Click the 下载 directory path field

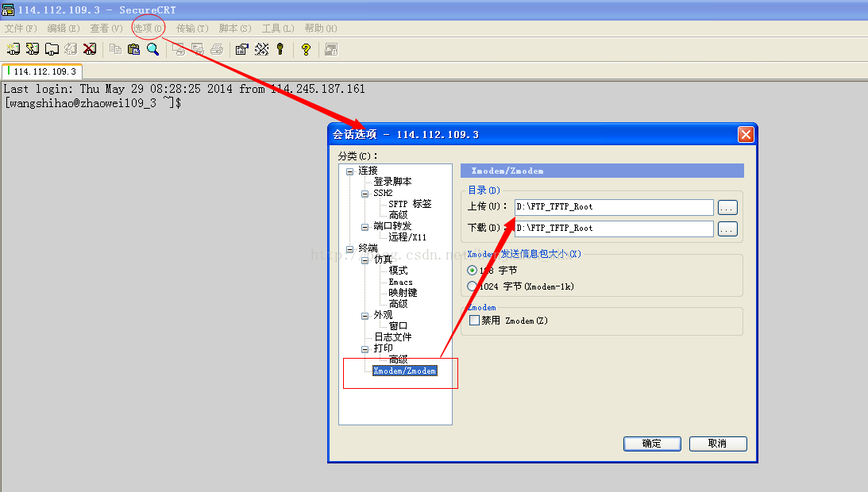tap(614, 229)
